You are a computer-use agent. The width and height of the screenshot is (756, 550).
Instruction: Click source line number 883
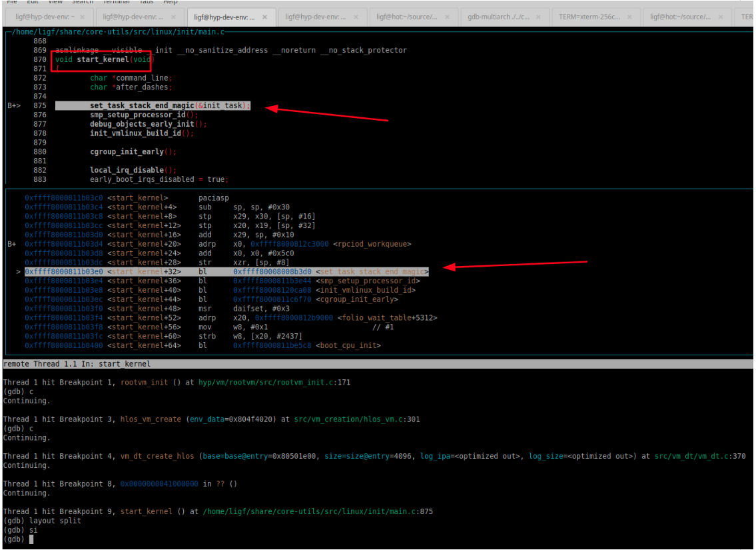[x=40, y=179]
